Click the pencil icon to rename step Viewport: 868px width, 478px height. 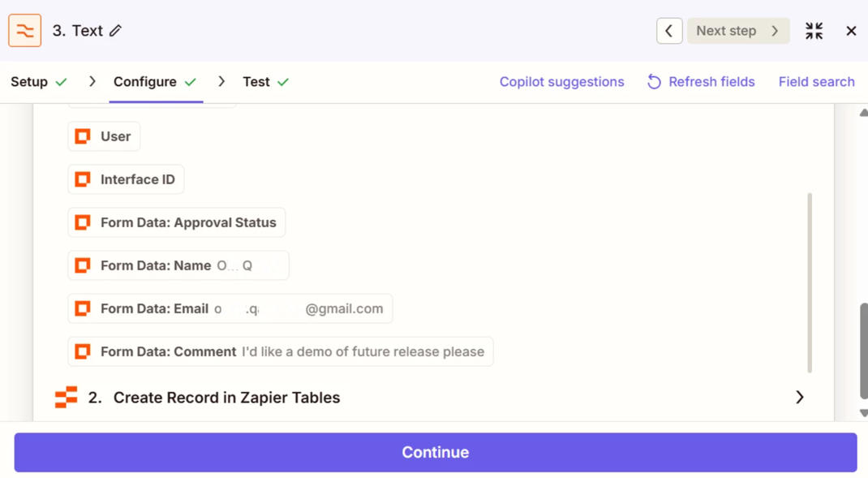pos(116,31)
